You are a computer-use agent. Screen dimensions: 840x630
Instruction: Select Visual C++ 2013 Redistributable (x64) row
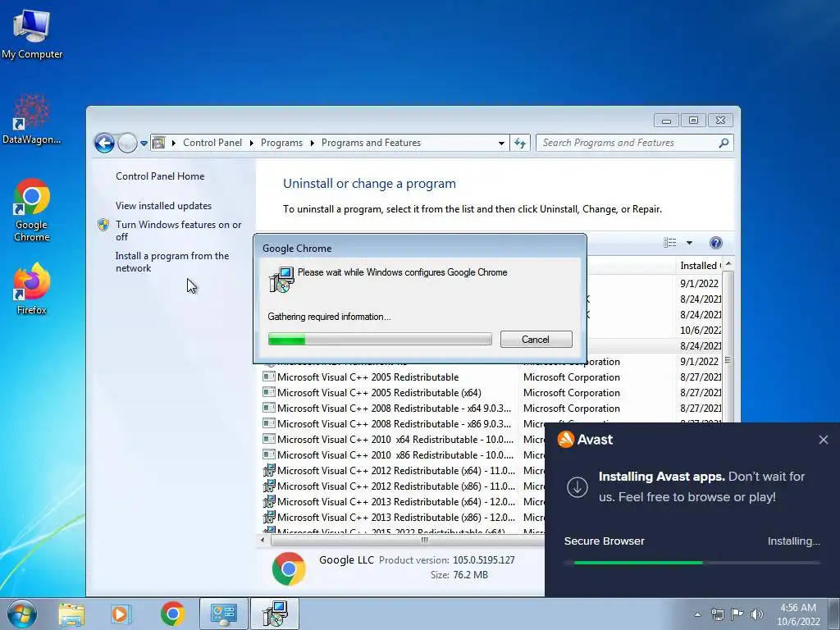403,501
